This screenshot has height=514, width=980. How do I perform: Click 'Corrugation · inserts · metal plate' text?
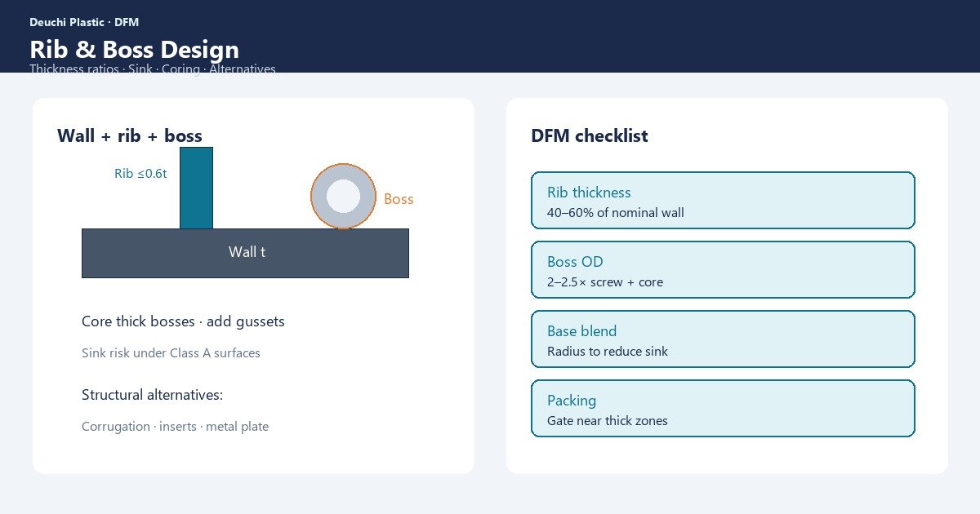click(175, 427)
